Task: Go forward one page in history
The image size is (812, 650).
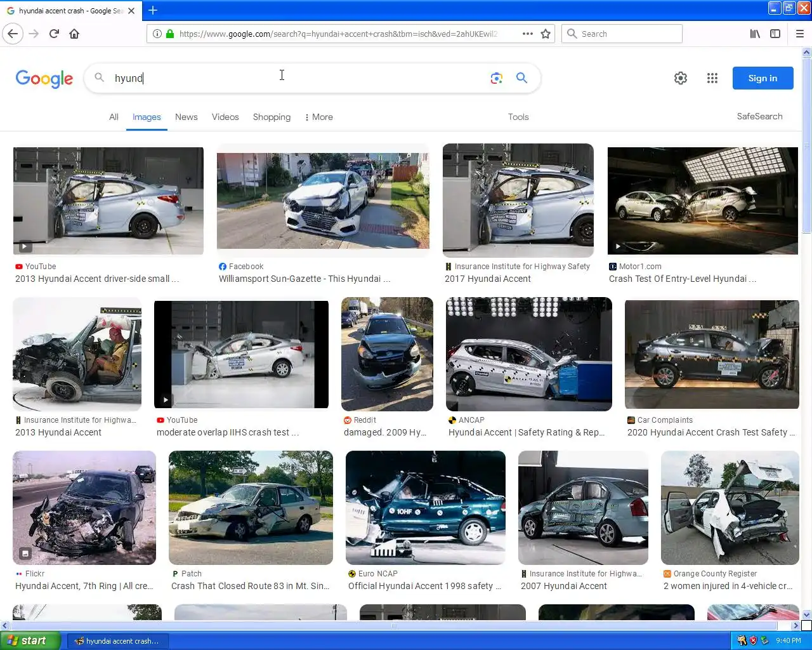Action: (x=34, y=34)
